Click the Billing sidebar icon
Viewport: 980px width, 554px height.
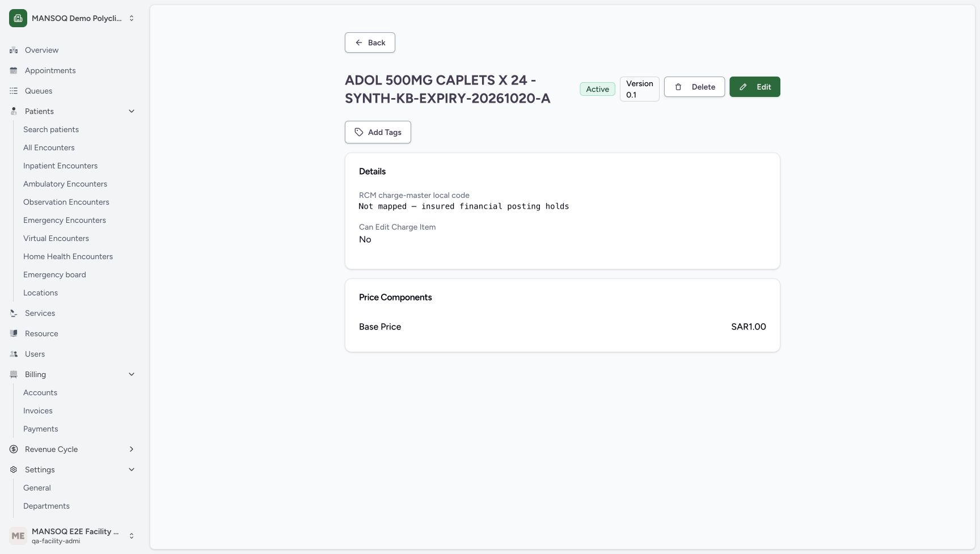click(x=14, y=374)
